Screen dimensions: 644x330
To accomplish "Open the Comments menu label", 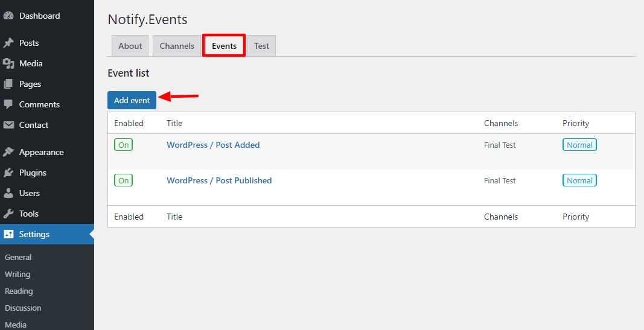I will coord(39,104).
